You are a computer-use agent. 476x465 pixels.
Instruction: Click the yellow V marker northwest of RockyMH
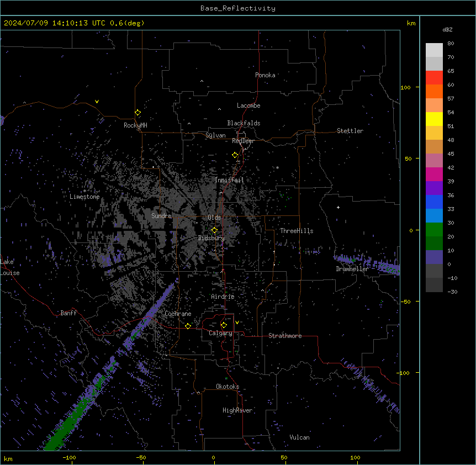pyautogui.click(x=97, y=102)
